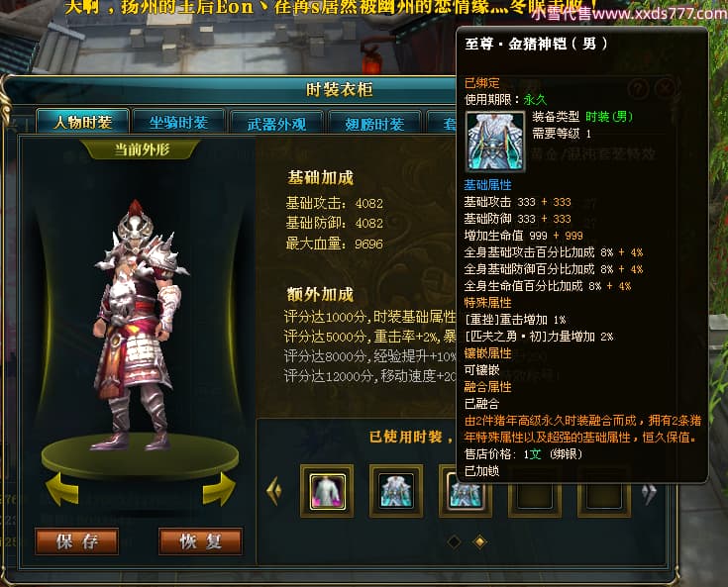This screenshot has height=587, width=728.
Task: Rotate character left with yellow arrow
Action: click(62, 490)
